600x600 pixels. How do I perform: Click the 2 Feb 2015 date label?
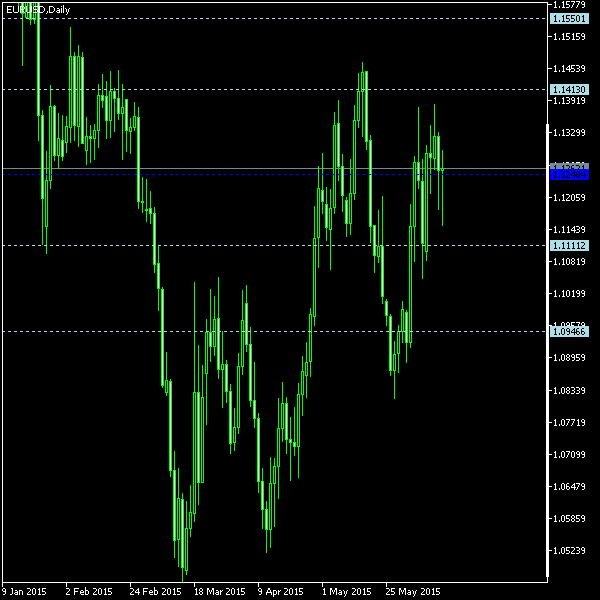click(x=89, y=592)
